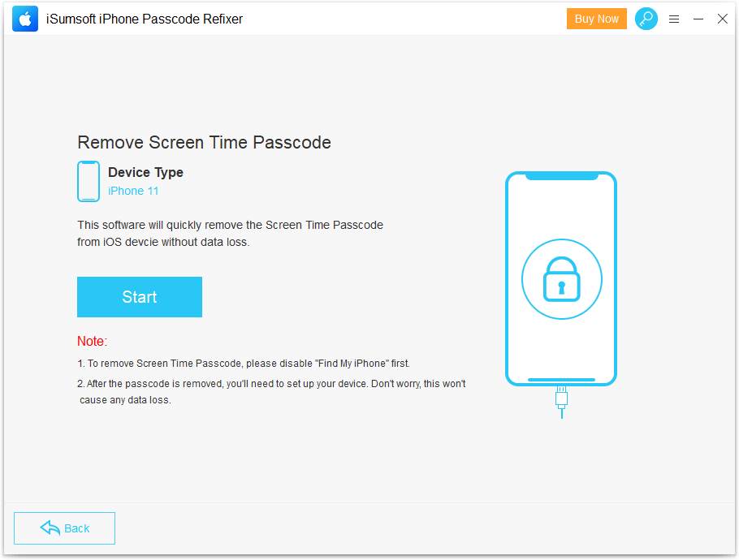This screenshot has height=560, width=739.
Task: Click the padlock icon in phone illustration
Action: coord(561,280)
